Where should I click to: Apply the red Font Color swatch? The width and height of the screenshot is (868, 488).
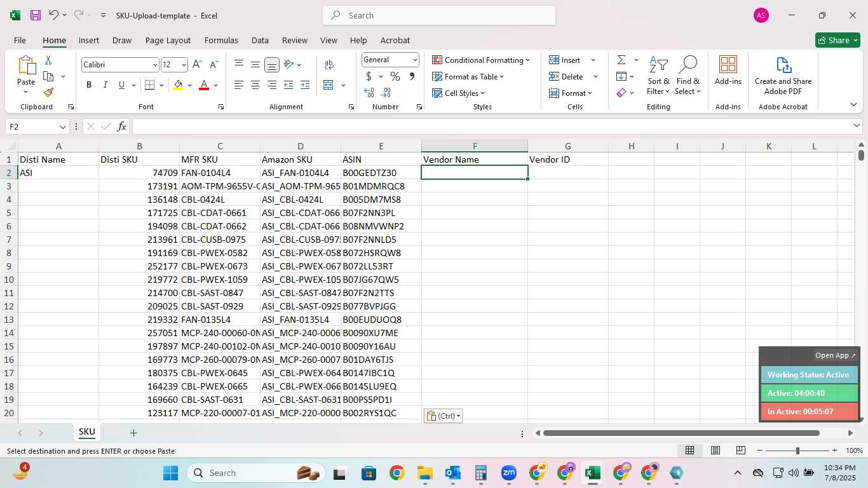pos(204,85)
